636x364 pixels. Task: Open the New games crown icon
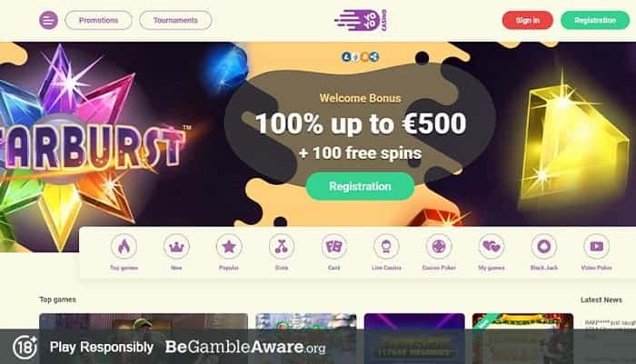click(176, 247)
